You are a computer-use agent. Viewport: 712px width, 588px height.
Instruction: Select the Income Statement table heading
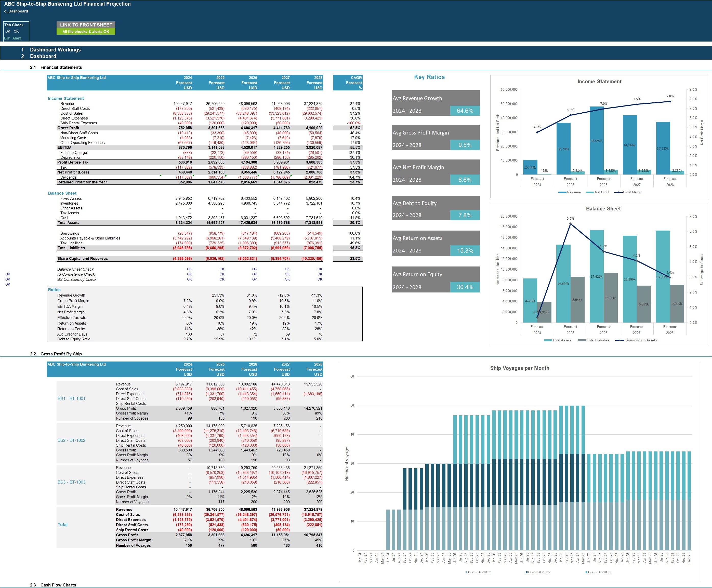(x=66, y=99)
